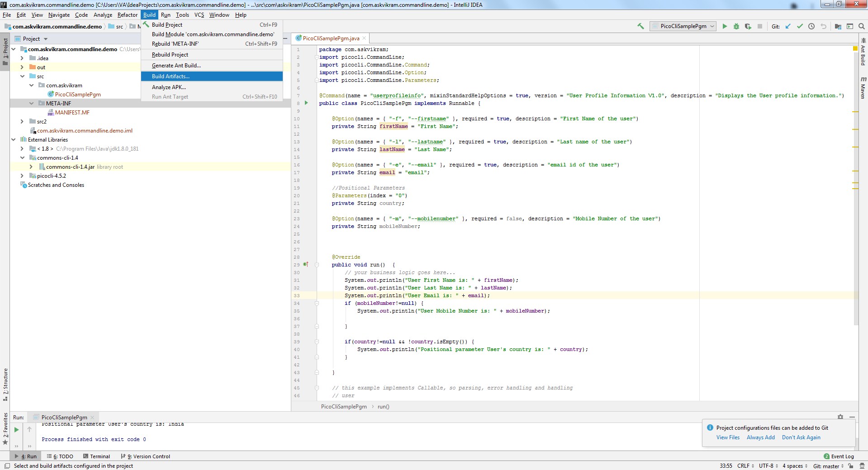Choose Rebuild Project in the Build menu
Screen dimensions: 868x470
point(170,55)
